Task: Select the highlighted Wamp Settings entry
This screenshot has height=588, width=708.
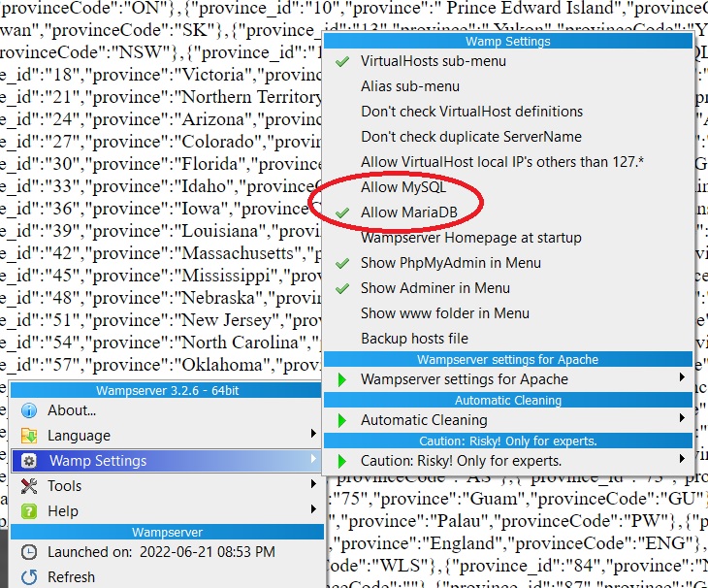Action: tap(167, 461)
